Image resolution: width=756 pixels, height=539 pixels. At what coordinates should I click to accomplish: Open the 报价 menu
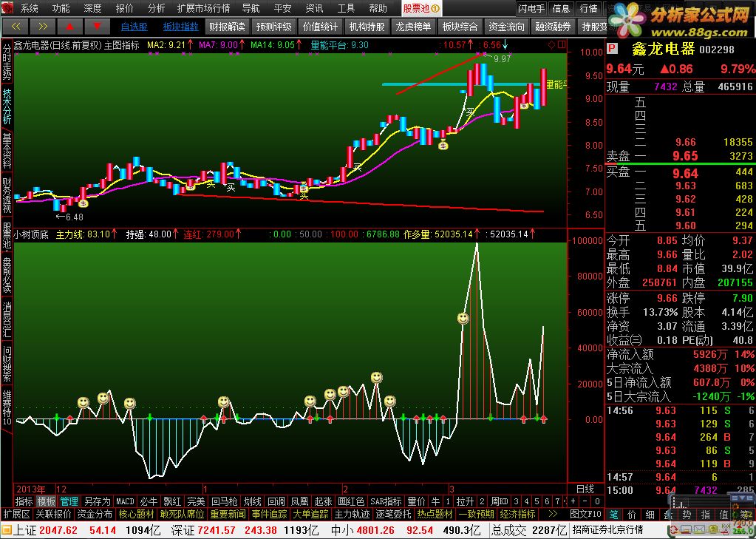click(x=124, y=8)
